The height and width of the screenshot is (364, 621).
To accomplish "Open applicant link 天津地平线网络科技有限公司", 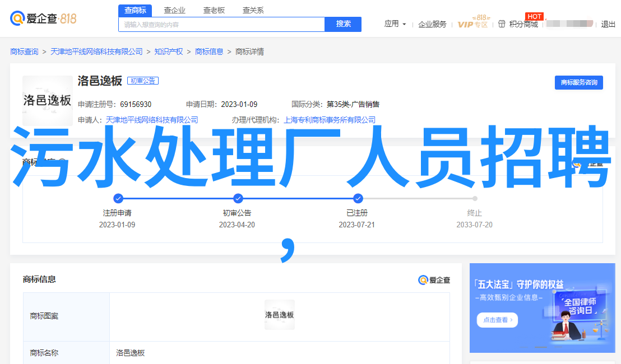I will pyautogui.click(x=152, y=120).
